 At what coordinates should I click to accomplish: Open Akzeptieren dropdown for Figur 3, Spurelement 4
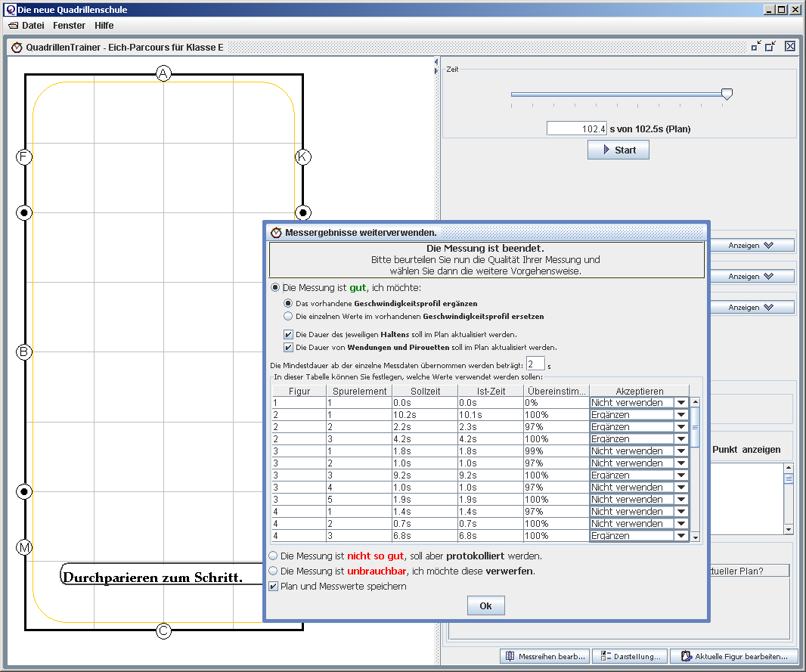(681, 487)
